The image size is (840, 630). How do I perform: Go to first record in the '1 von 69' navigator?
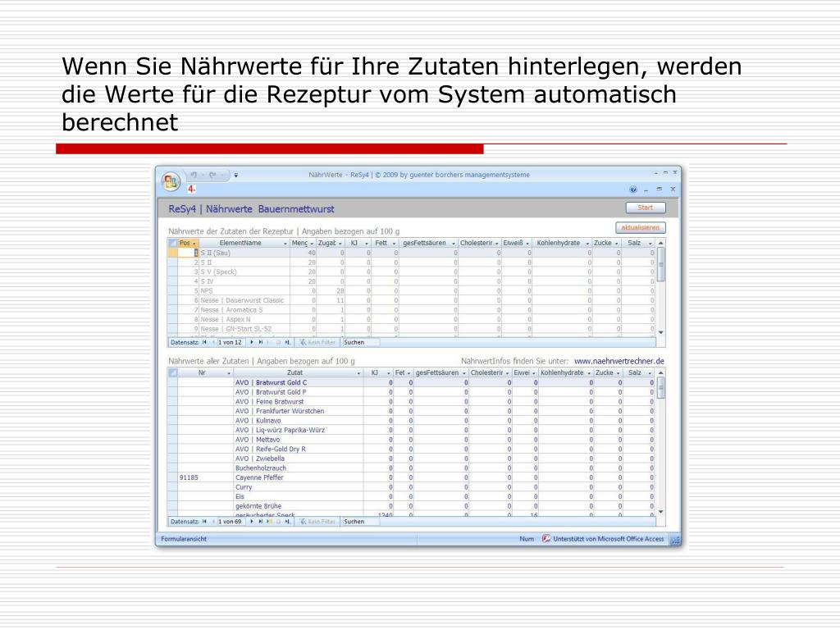point(204,522)
